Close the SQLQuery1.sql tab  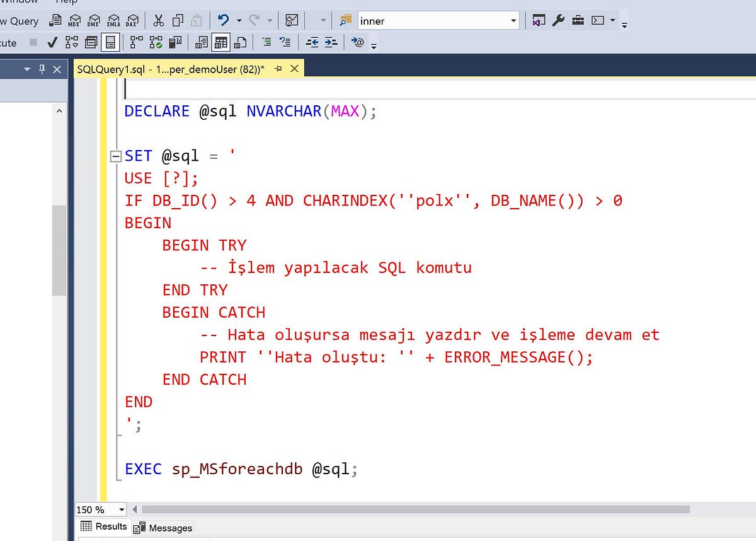pyautogui.click(x=294, y=69)
